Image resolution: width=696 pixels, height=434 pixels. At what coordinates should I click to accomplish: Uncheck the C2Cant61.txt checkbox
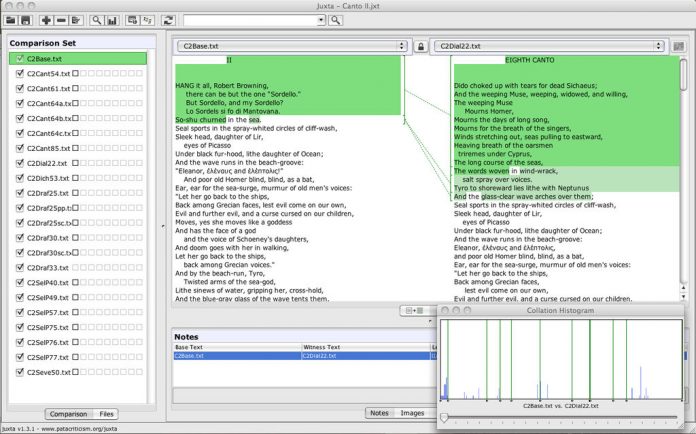click(20, 88)
